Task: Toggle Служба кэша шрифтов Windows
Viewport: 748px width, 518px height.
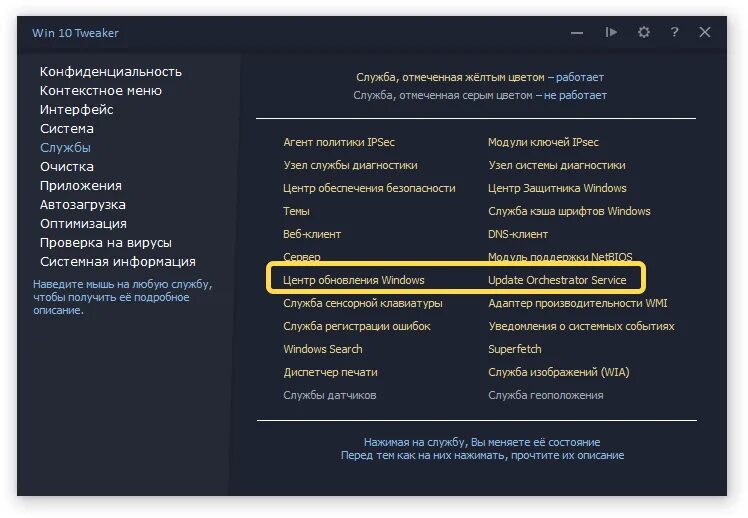Action: 569,211
